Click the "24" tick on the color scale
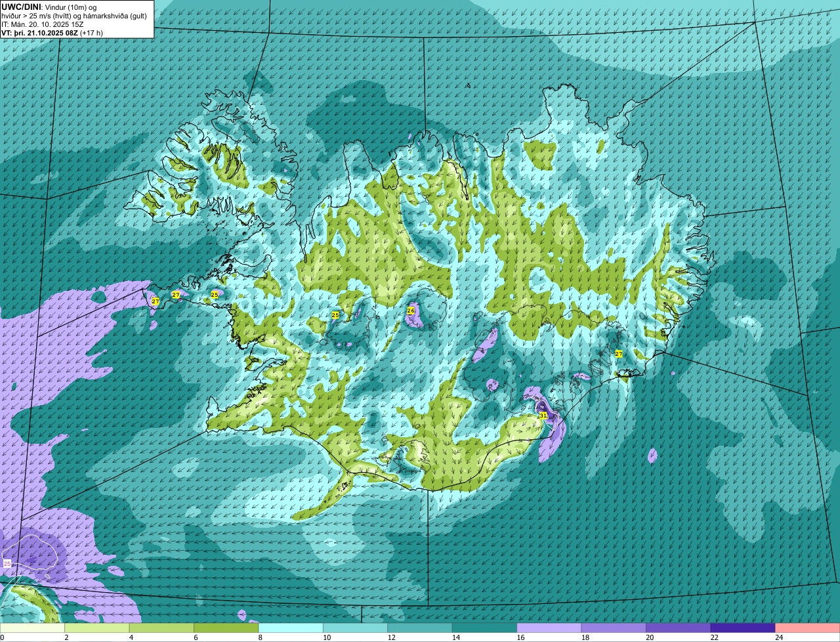Screen dimensions: 840x642 779,637
